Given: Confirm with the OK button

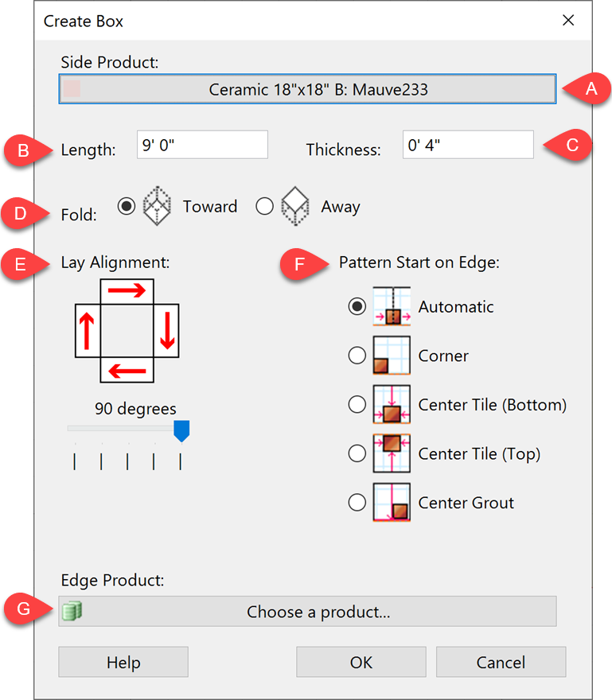Looking at the screenshot, I should (x=361, y=662).
